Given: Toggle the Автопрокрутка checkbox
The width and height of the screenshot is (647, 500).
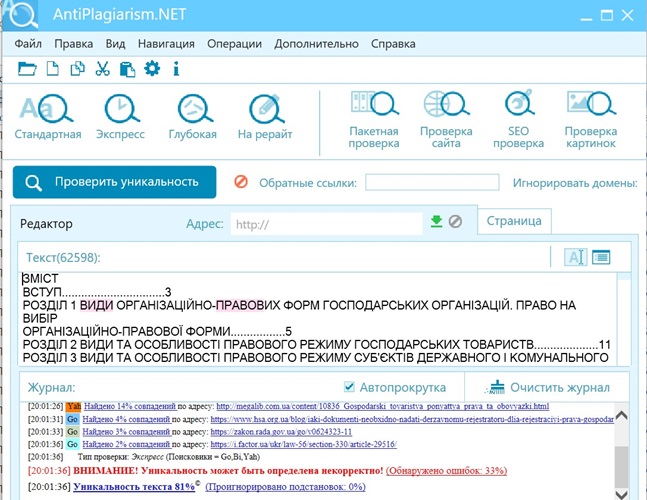Looking at the screenshot, I should click(349, 387).
